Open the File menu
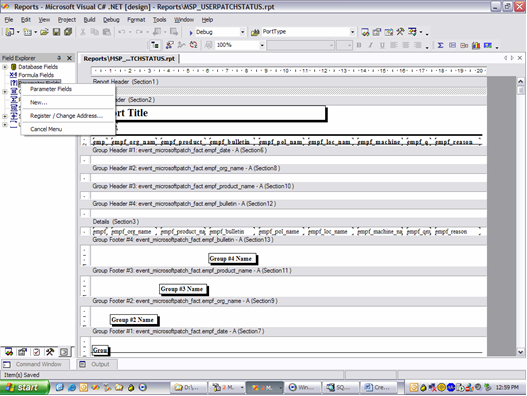This screenshot has width=527, height=396. point(9,20)
